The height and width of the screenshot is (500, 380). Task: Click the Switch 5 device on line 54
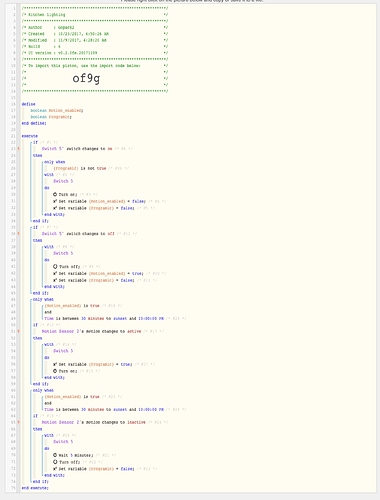pos(63,351)
